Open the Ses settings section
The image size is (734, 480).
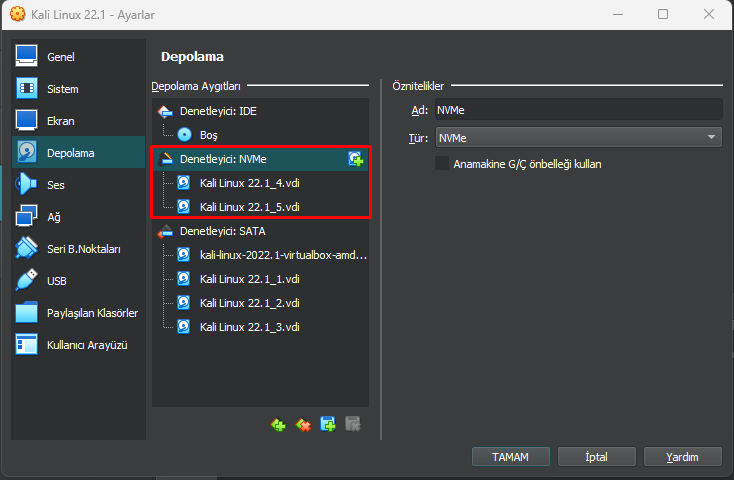pos(78,185)
